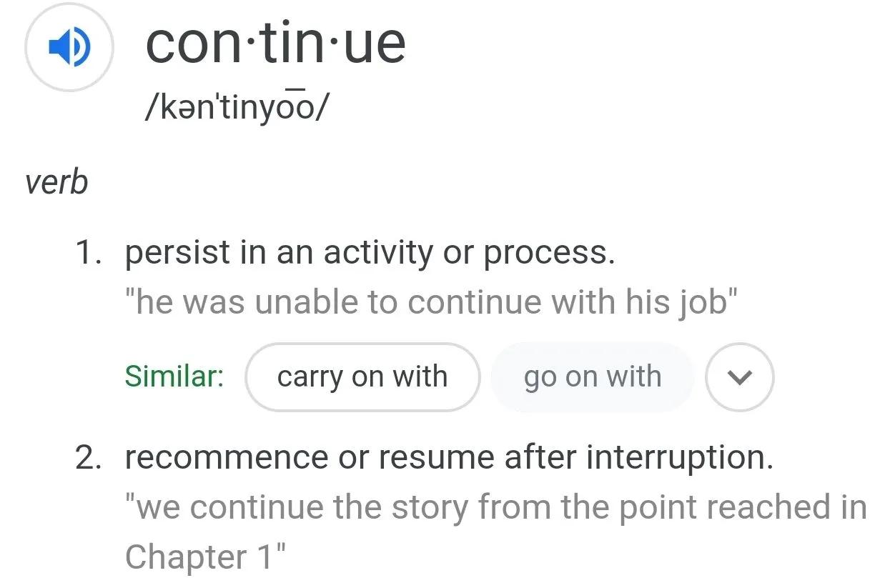The width and height of the screenshot is (890, 588).
Task: Click the "verb" part-of-speech label
Action: pyautogui.click(x=56, y=182)
